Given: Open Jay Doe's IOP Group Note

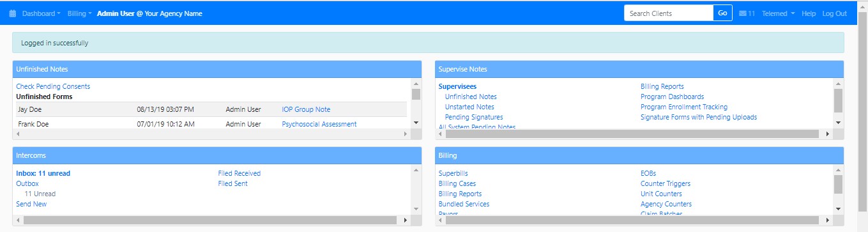Looking at the screenshot, I should coord(306,109).
